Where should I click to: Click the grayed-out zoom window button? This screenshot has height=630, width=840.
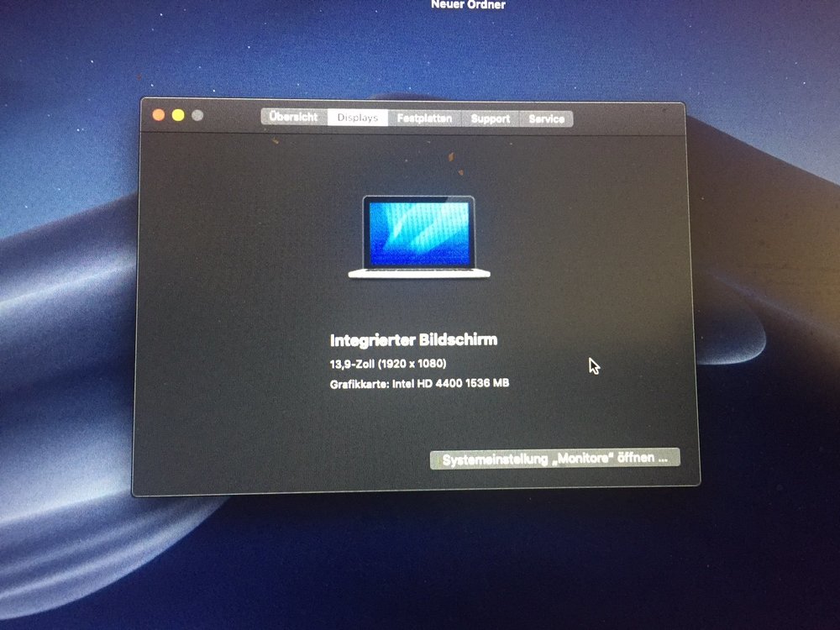[x=197, y=116]
